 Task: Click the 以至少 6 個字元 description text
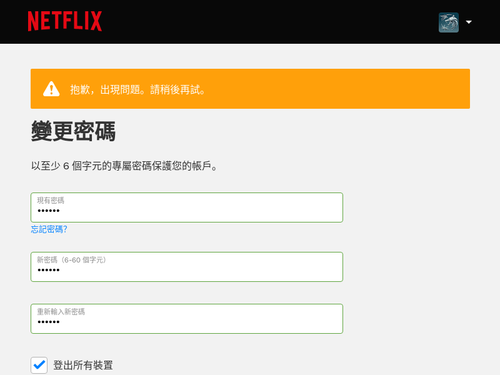[124, 166]
